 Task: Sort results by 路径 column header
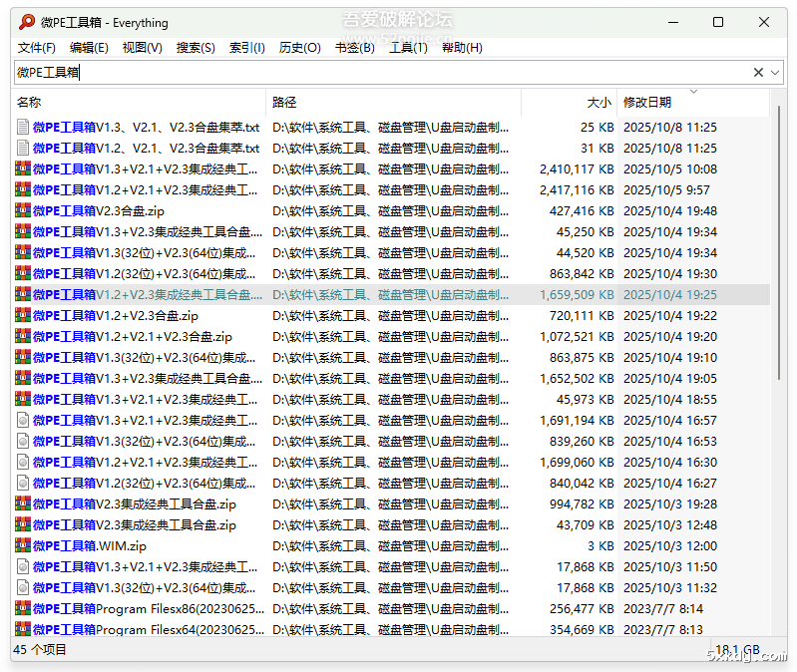393,102
